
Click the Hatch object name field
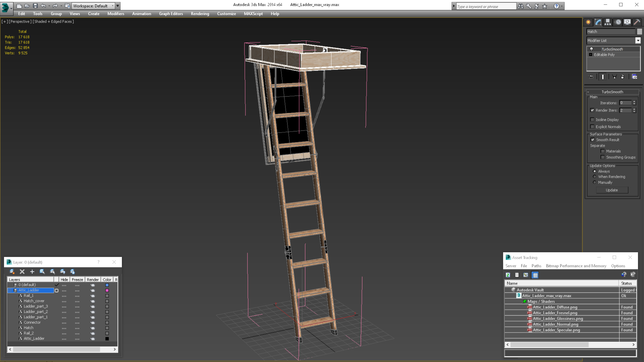tap(611, 32)
